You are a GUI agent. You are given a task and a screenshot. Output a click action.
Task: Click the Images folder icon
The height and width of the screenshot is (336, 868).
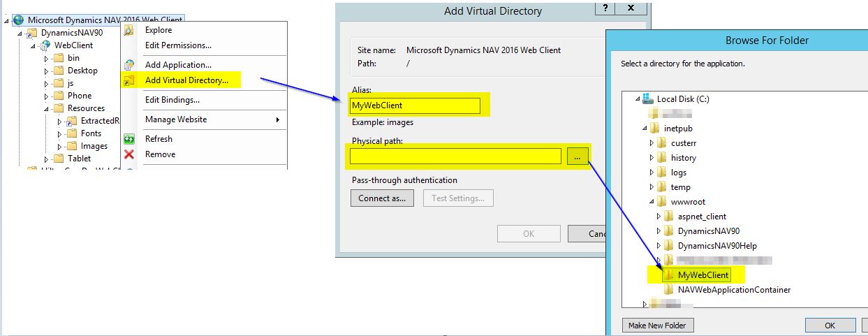[71, 146]
